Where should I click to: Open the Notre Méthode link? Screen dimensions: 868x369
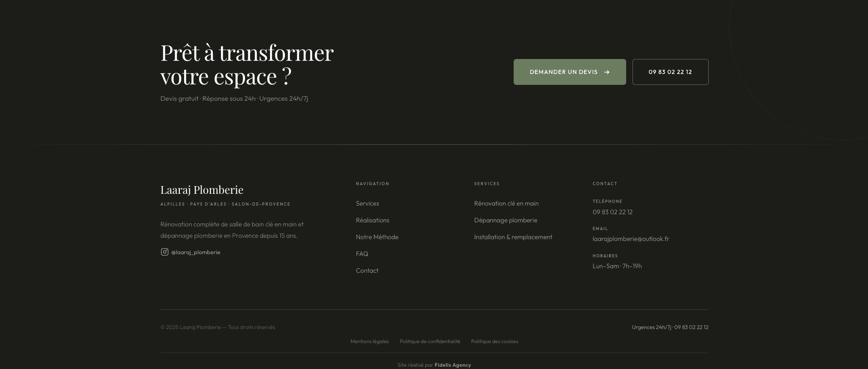377,237
